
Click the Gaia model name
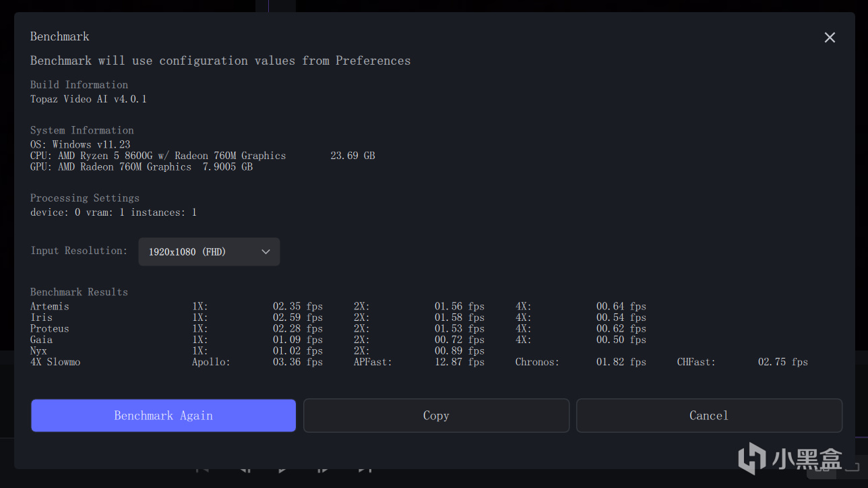[x=41, y=340]
